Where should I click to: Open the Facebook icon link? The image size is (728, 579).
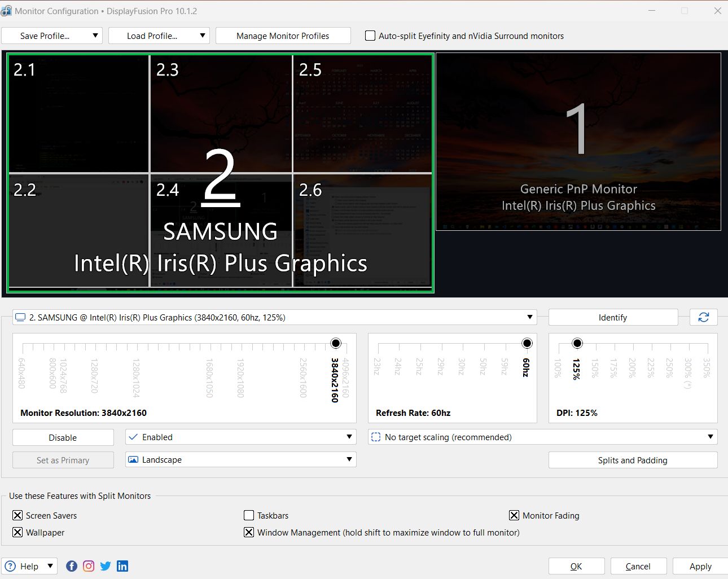(72, 566)
